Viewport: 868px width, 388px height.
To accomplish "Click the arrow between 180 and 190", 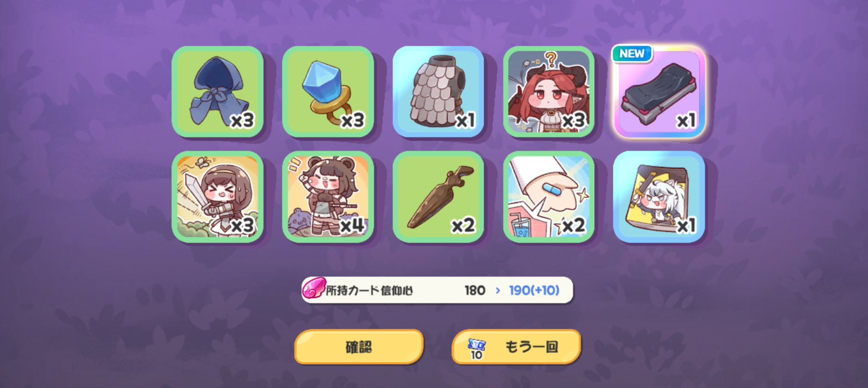I will pos(498,290).
